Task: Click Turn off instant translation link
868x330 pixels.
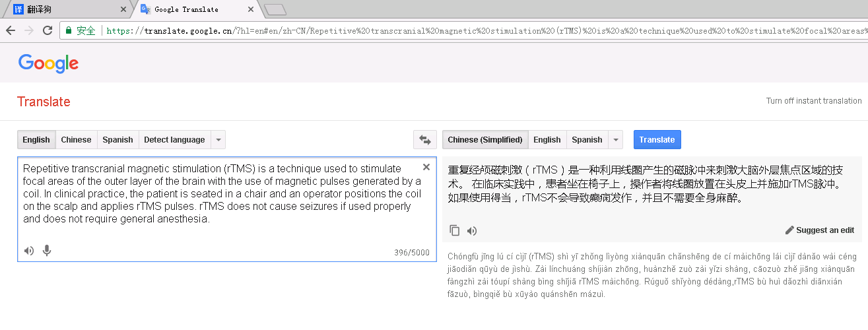Action: 814,101
